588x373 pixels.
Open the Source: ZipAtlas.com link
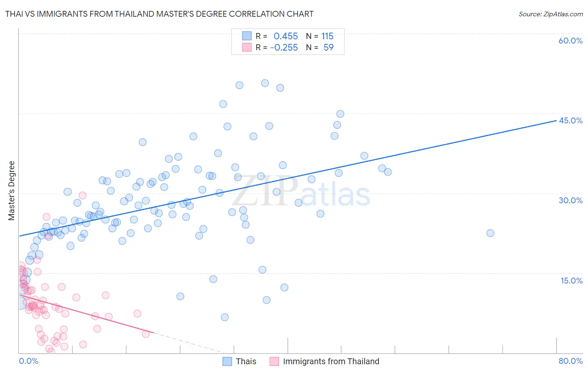tap(551, 14)
